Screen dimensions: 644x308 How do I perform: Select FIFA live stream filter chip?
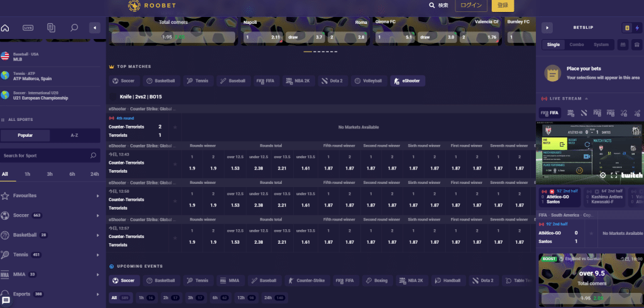tap(550, 113)
